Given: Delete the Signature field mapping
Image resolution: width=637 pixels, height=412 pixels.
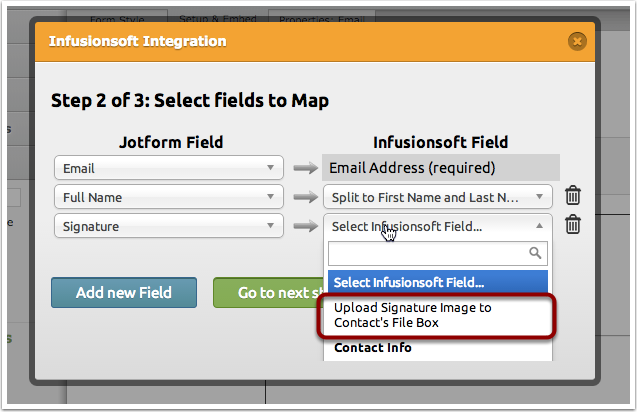Looking at the screenshot, I should (573, 225).
